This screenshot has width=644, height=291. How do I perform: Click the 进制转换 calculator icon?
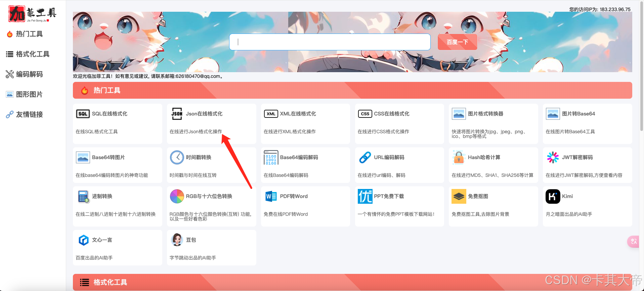click(x=83, y=196)
